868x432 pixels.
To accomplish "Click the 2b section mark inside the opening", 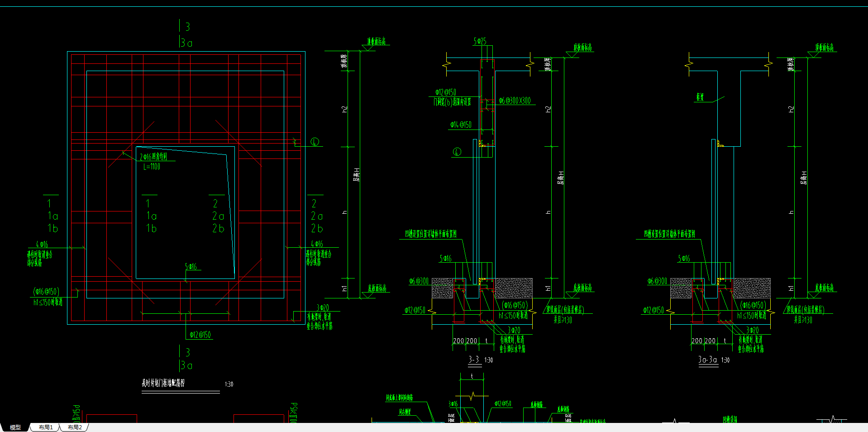I will [x=219, y=229].
